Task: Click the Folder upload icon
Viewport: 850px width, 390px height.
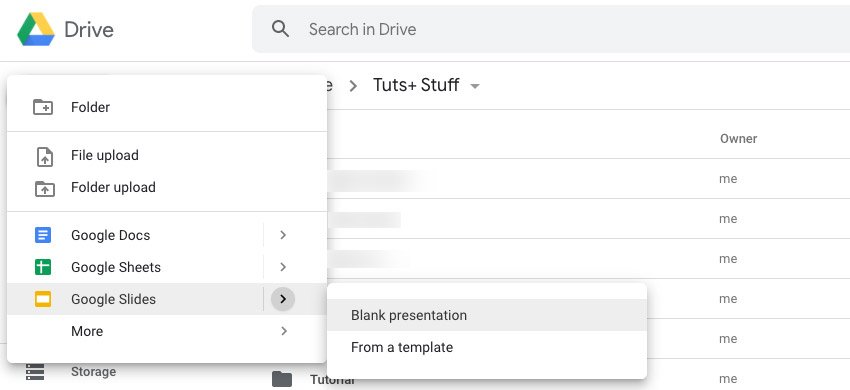Action: click(44, 188)
